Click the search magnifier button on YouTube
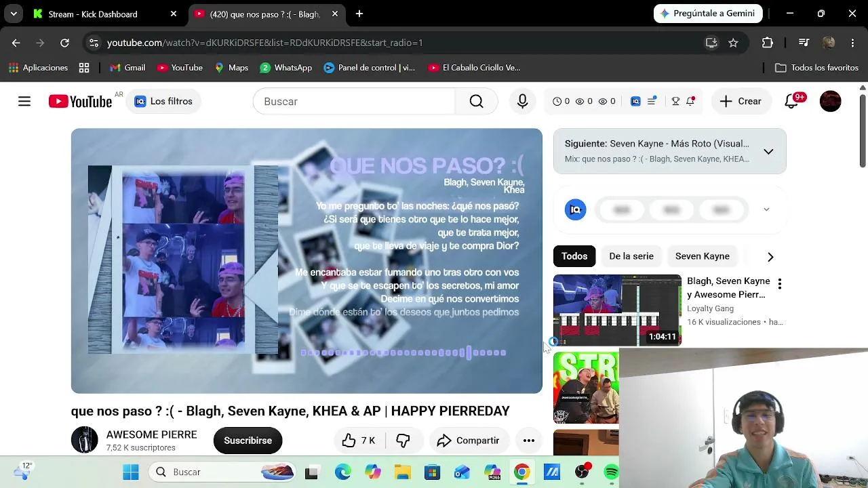This screenshot has width=868, height=488. click(x=476, y=102)
